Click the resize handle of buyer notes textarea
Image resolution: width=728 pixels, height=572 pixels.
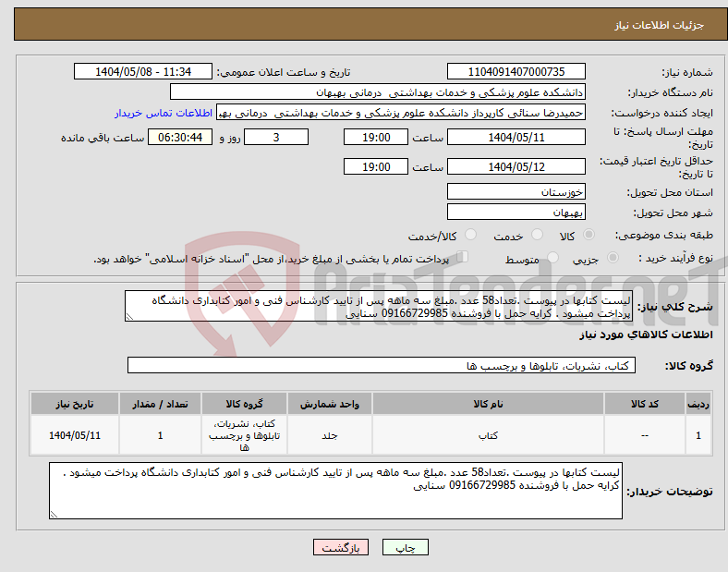(x=54, y=515)
